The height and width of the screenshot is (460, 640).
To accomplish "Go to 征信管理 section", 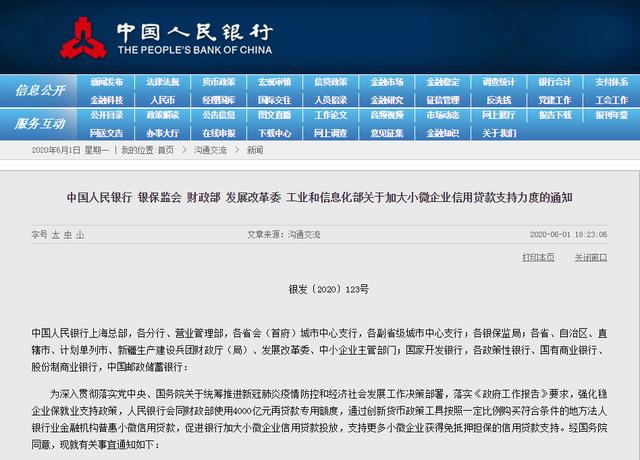I will click(443, 100).
